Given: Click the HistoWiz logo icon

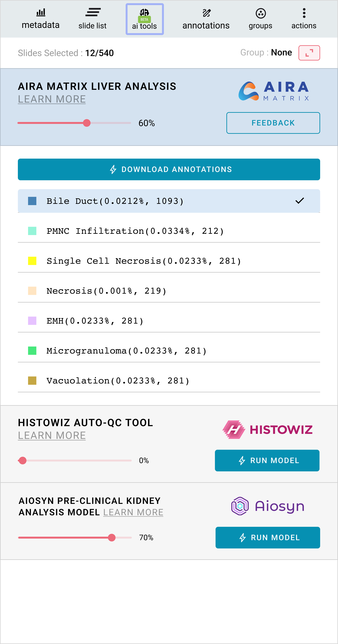Looking at the screenshot, I should tap(234, 430).
